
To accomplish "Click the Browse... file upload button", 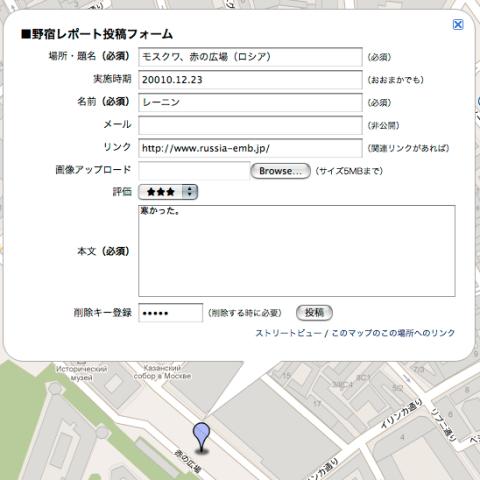I will pyautogui.click(x=280, y=171).
